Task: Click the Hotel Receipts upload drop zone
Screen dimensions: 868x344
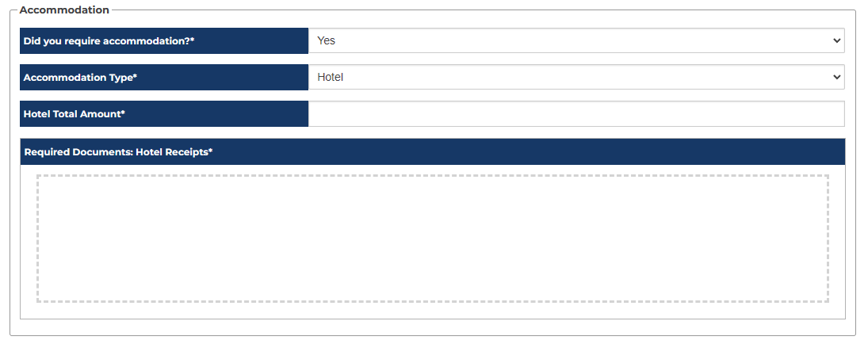Action: click(x=432, y=238)
